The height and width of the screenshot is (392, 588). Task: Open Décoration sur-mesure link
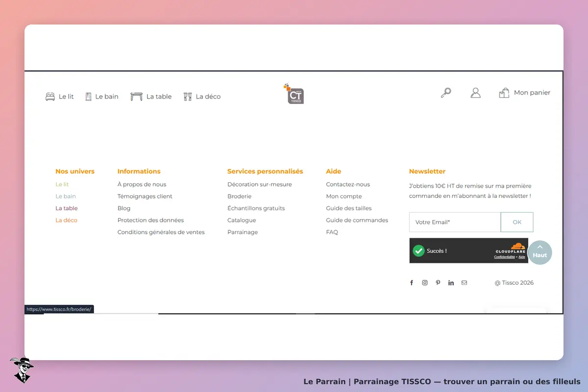[260, 184]
